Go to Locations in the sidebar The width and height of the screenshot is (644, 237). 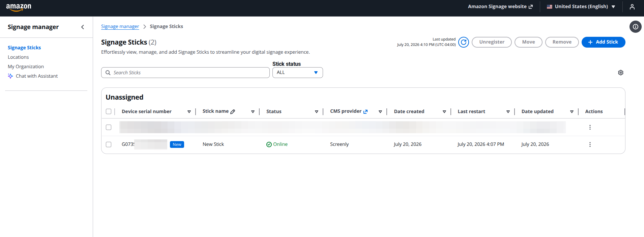pos(18,57)
